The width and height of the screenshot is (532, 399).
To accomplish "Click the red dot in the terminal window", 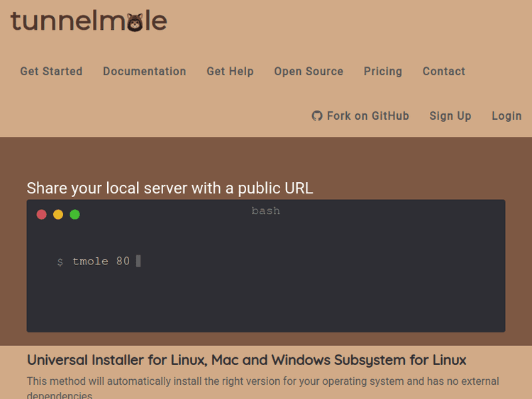I will point(42,214).
